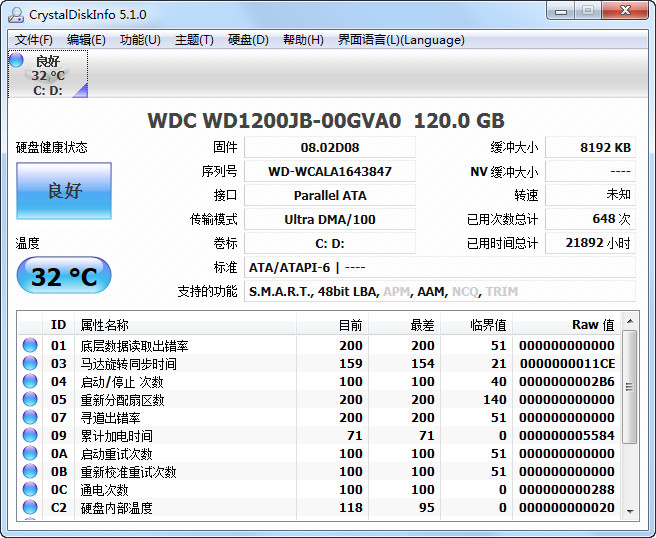This screenshot has height=538, width=656.
Task: Open the 硬盘(D) menu
Action: (x=248, y=40)
